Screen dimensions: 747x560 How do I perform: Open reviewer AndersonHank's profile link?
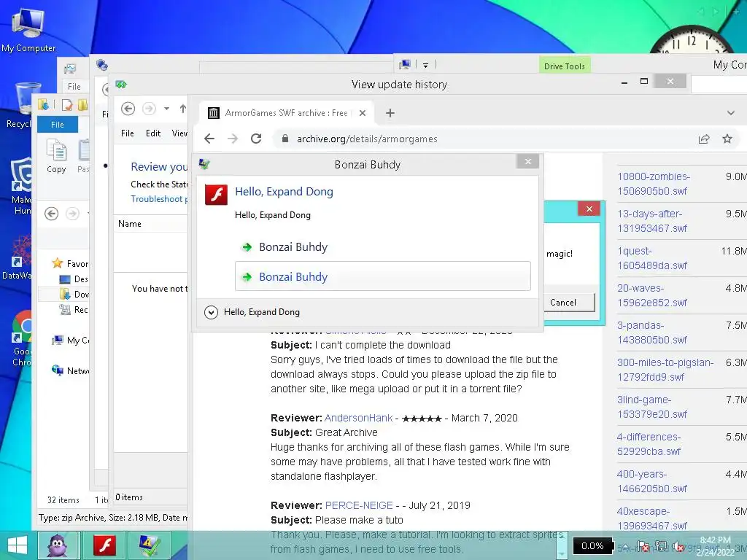pos(359,418)
